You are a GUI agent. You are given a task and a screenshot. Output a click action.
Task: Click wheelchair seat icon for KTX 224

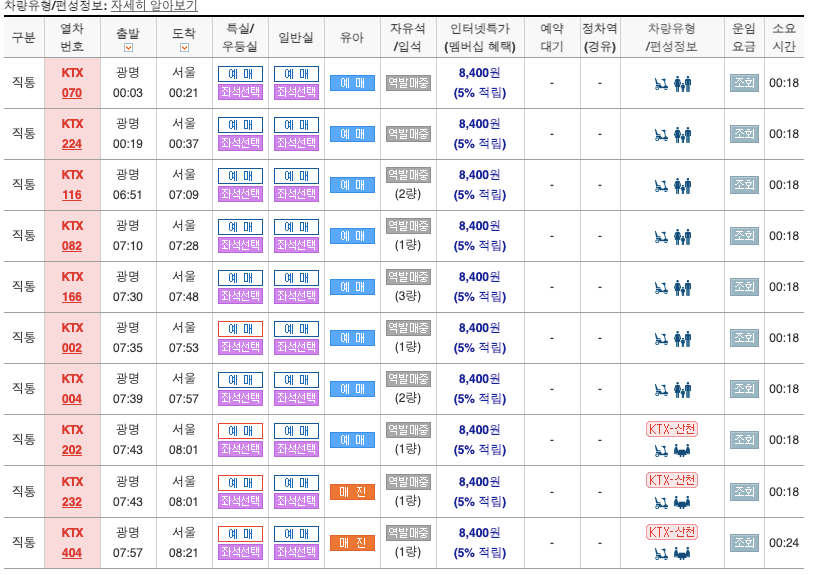click(x=661, y=135)
